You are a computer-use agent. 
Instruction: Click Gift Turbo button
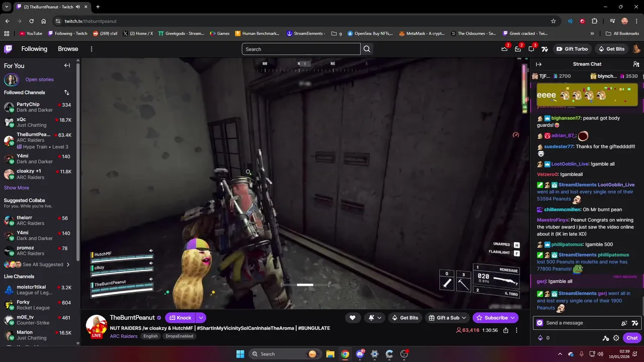(x=572, y=49)
